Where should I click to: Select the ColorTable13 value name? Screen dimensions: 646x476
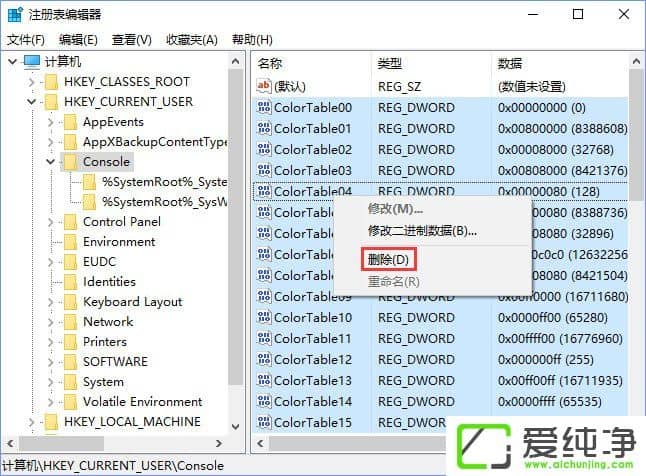pyautogui.click(x=313, y=380)
